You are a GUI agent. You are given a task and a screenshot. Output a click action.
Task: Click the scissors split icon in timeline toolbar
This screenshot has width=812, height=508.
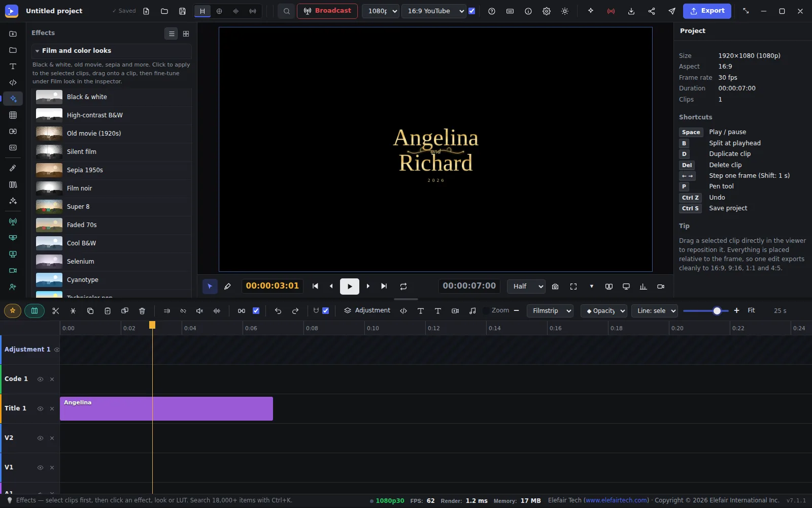(x=56, y=311)
